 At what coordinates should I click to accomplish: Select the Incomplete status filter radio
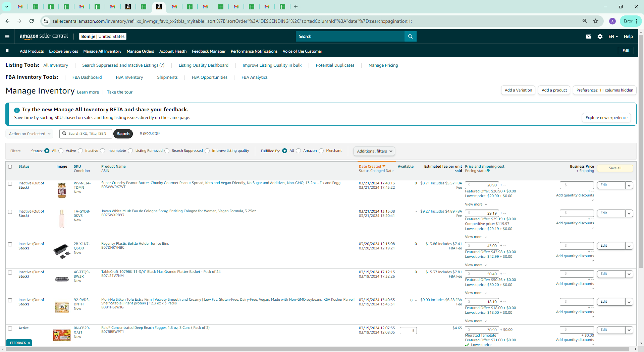click(x=103, y=151)
